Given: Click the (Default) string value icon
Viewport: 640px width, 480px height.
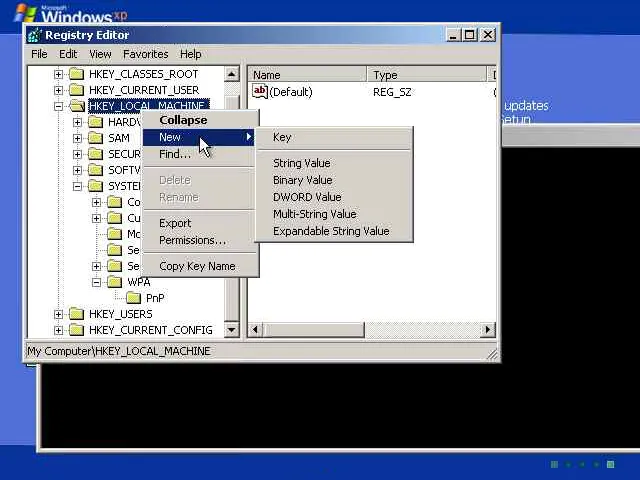Looking at the screenshot, I should [x=260, y=91].
